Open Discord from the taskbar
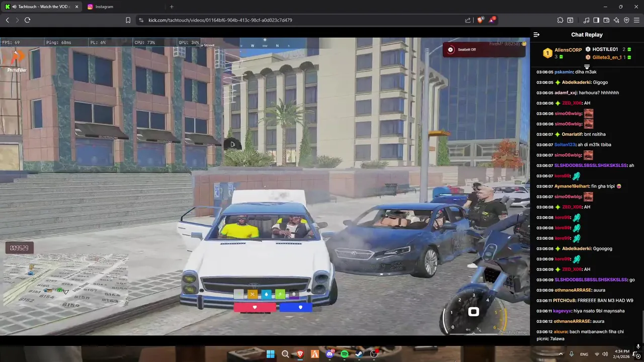644x362 pixels. [x=330, y=354]
